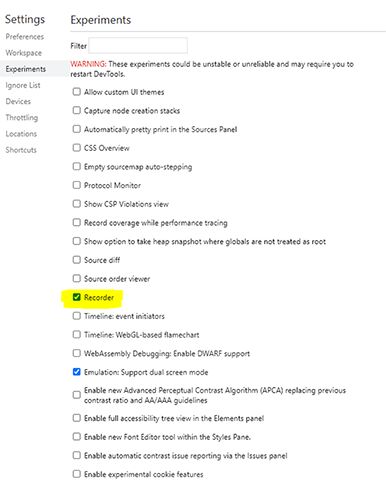Check WebAssembly Debugging: Enable DWARF support
The image size is (386, 500).
click(77, 353)
